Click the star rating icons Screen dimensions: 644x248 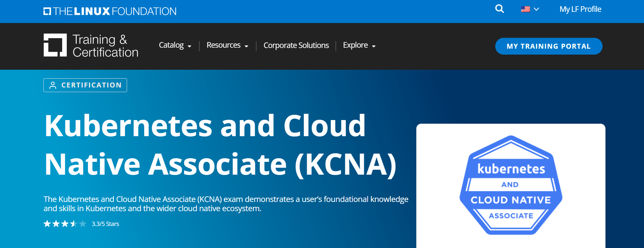point(65,224)
